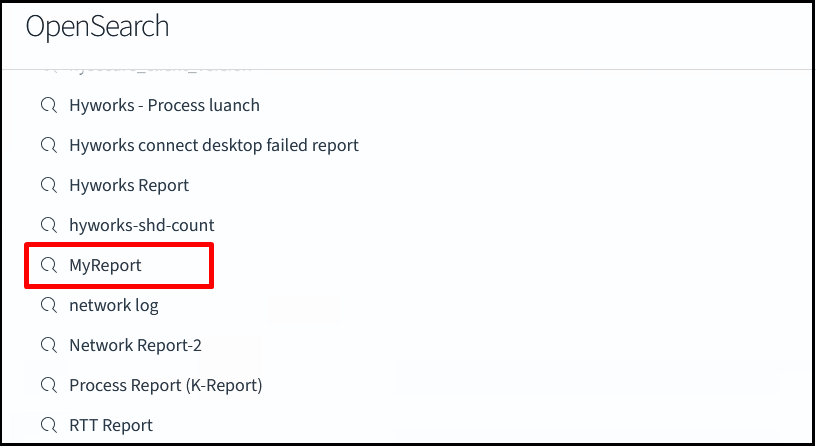Open the Hyworks Report entry
This screenshot has height=446, width=816.
coord(129,185)
